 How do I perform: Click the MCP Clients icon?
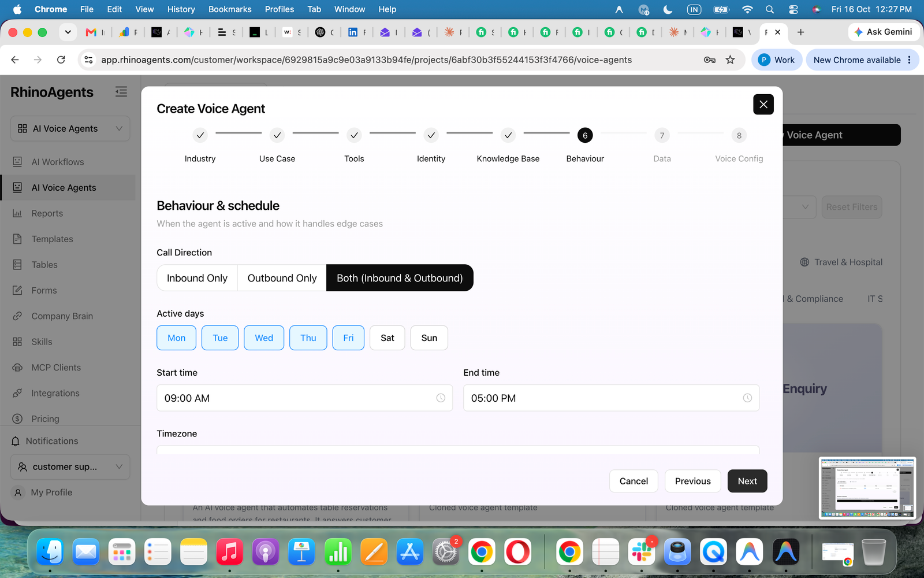[x=17, y=368]
